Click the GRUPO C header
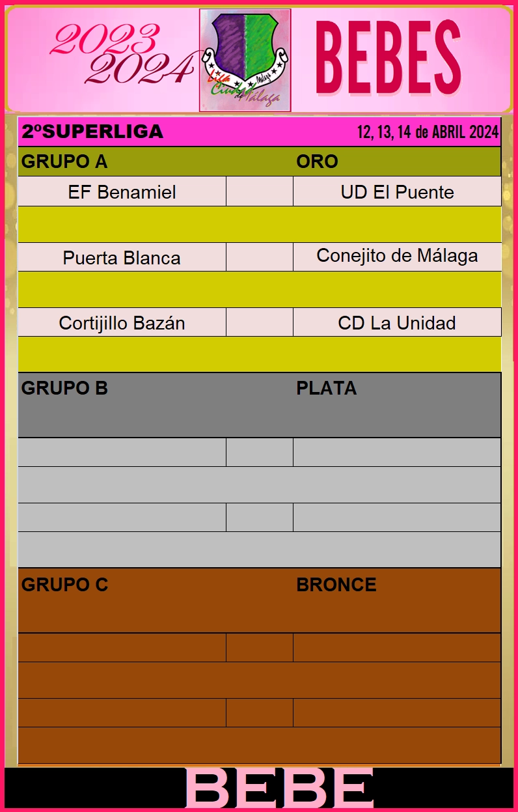 (64, 585)
